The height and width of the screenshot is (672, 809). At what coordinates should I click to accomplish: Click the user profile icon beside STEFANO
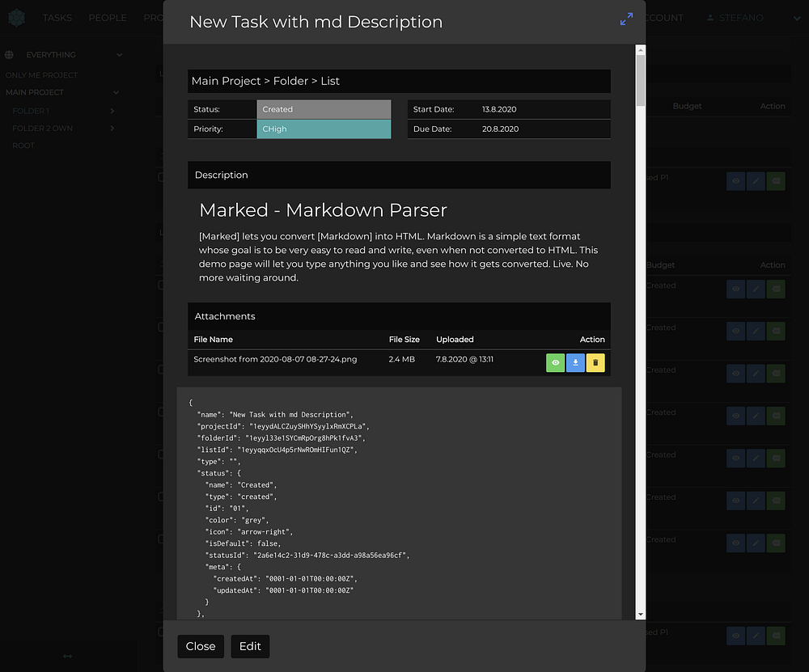pos(710,18)
